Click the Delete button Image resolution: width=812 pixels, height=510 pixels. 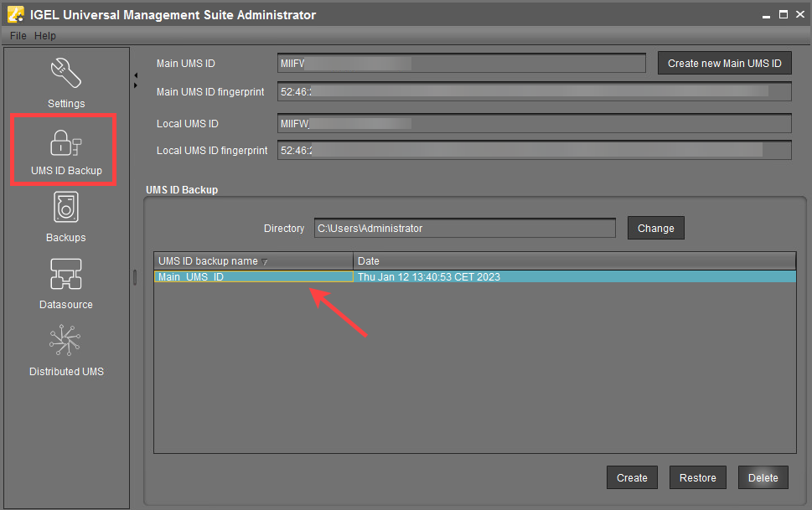click(x=763, y=477)
